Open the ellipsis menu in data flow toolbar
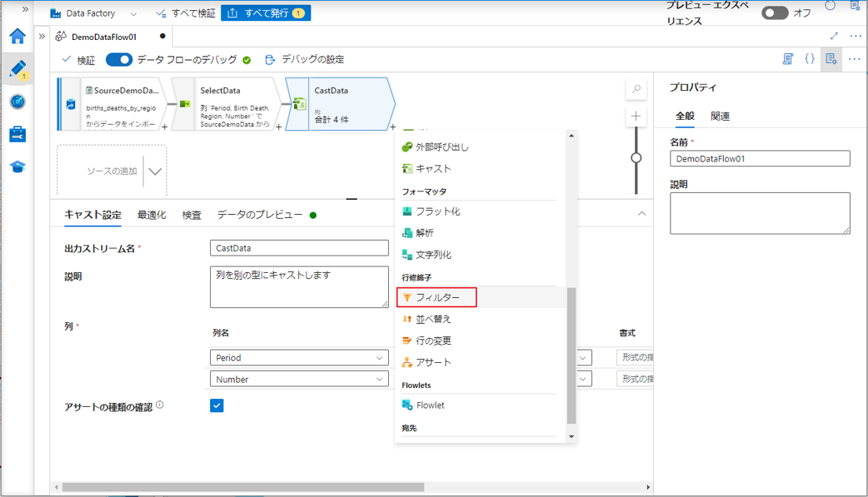This screenshot has height=497, width=868. (854, 59)
